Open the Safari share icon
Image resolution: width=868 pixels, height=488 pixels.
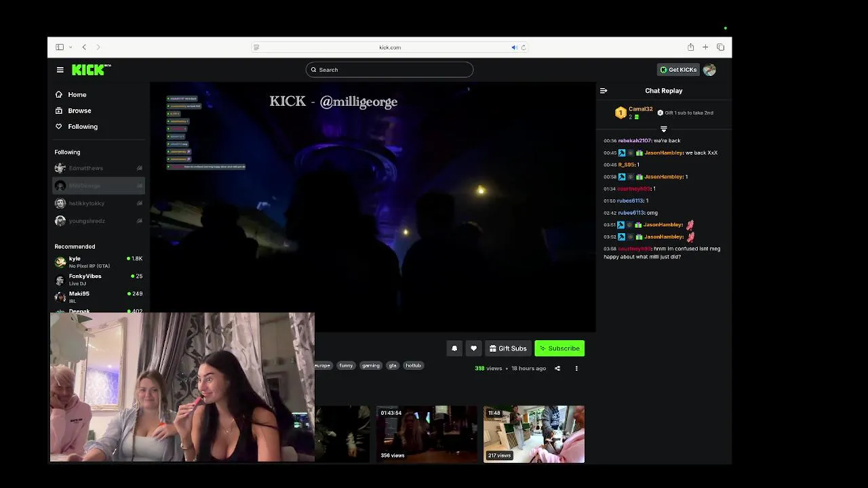tap(690, 47)
